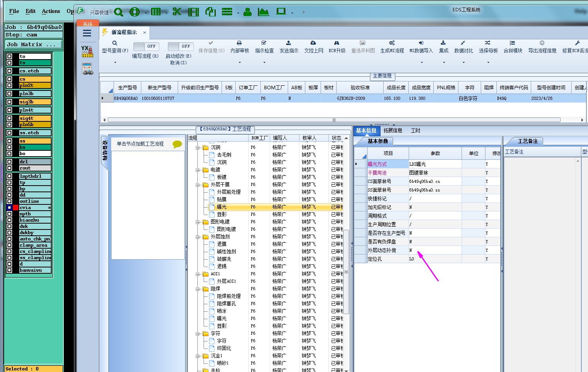The width and height of the screenshot is (588, 372).
Task: Collapse the 电镀 tree folder
Action: pyautogui.click(x=198, y=170)
